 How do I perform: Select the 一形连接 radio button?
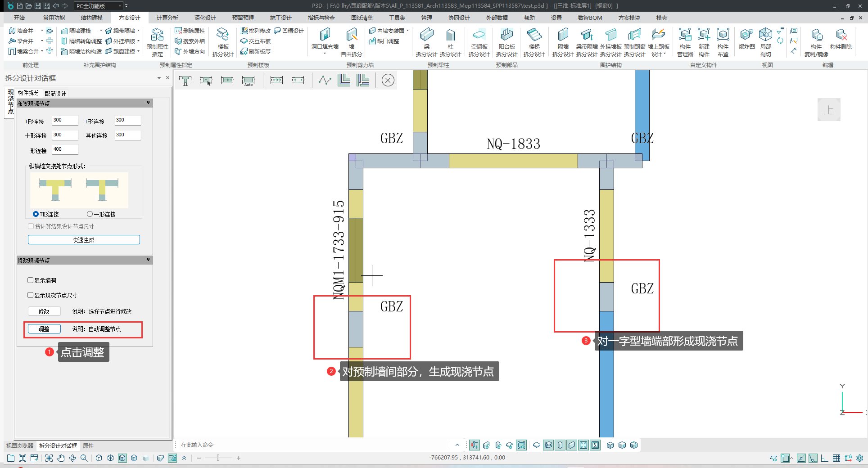click(90, 214)
